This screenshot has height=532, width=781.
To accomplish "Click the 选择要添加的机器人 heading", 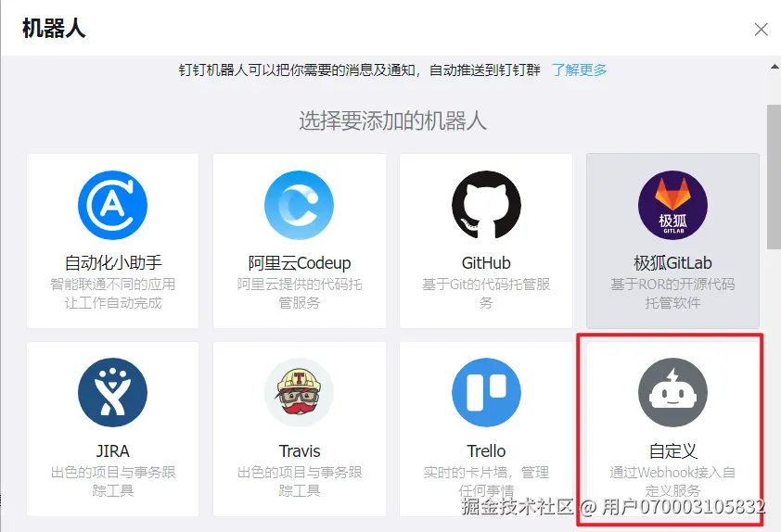I will (x=392, y=120).
